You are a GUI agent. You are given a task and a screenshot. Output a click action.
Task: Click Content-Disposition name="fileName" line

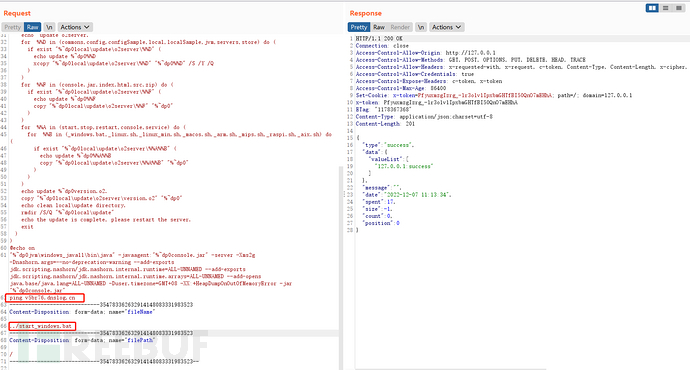click(x=81, y=312)
